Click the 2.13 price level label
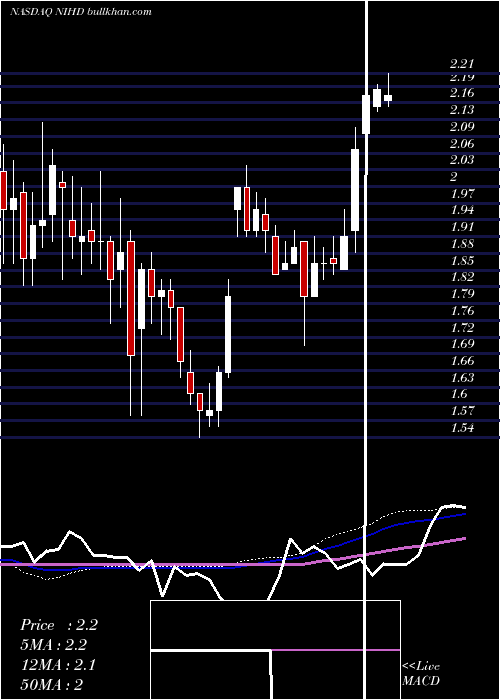This screenshot has width=500, height=700. [462, 109]
